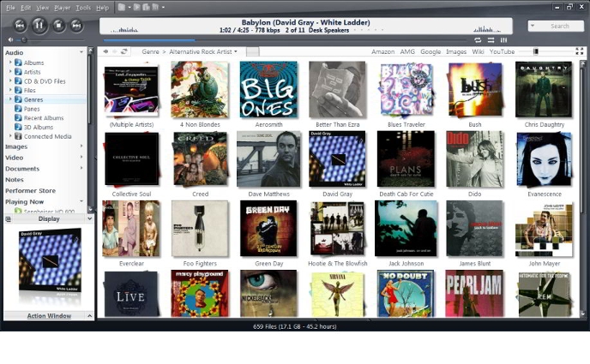
Task: Open the YouTube link
Action: (x=502, y=51)
